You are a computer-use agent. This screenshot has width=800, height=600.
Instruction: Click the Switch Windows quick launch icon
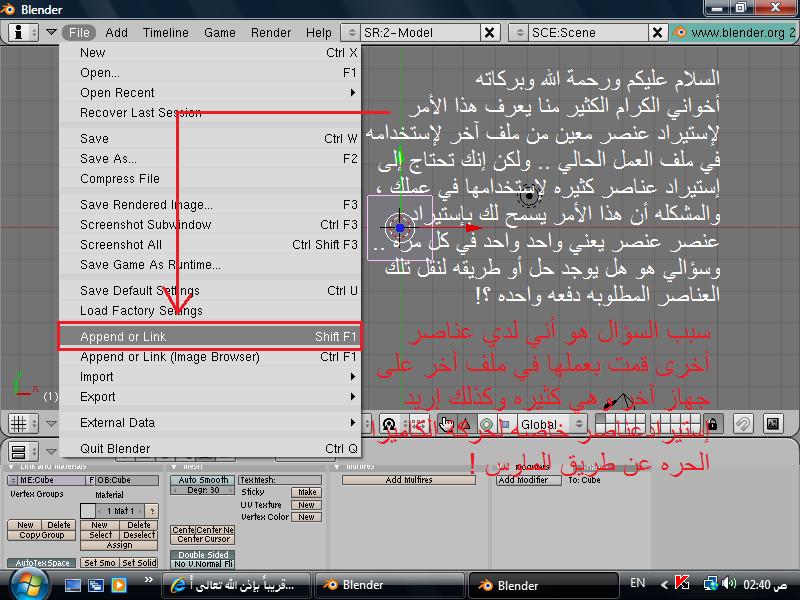95,585
